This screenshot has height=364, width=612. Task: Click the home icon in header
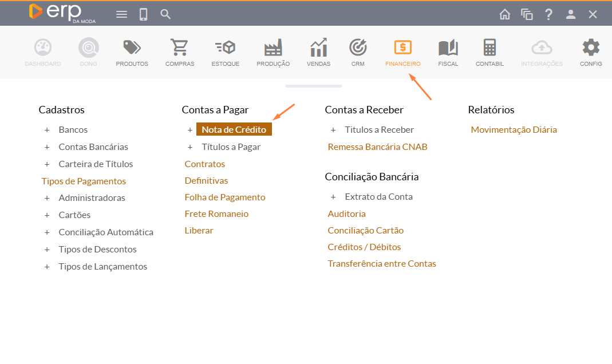505,14
